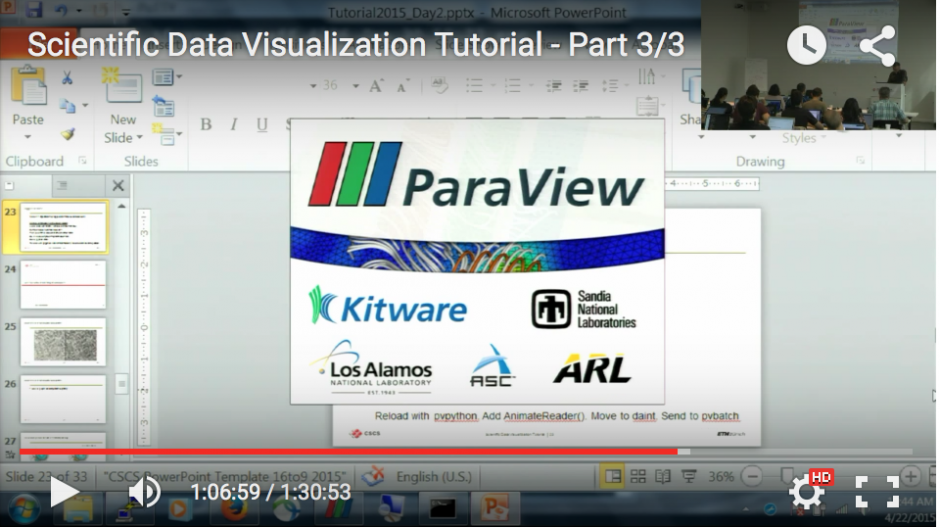Viewport: 940px width, 527px height.
Task: Select the Format Painter brush
Action: click(x=67, y=134)
